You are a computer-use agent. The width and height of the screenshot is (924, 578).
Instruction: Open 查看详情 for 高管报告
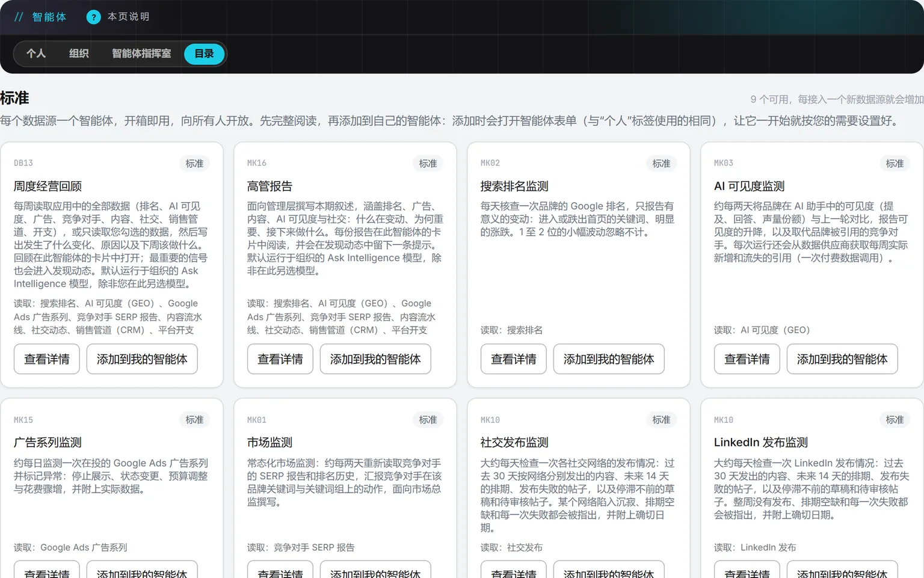[x=280, y=359]
